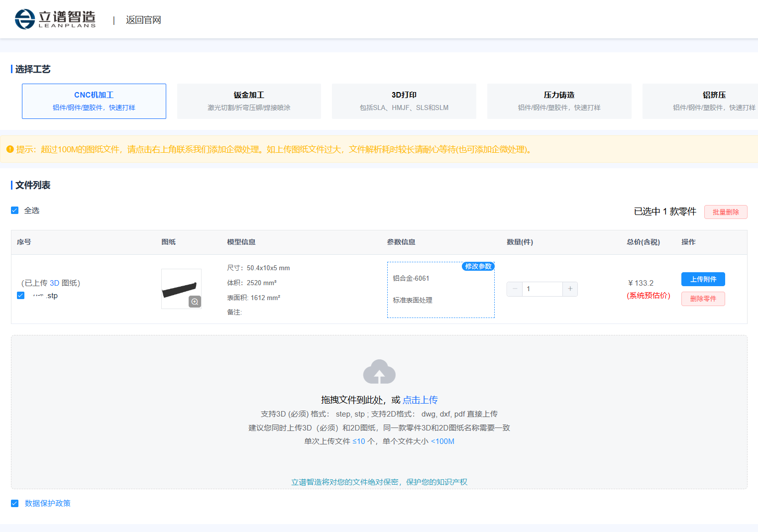Click the quantity input field

[542, 289]
